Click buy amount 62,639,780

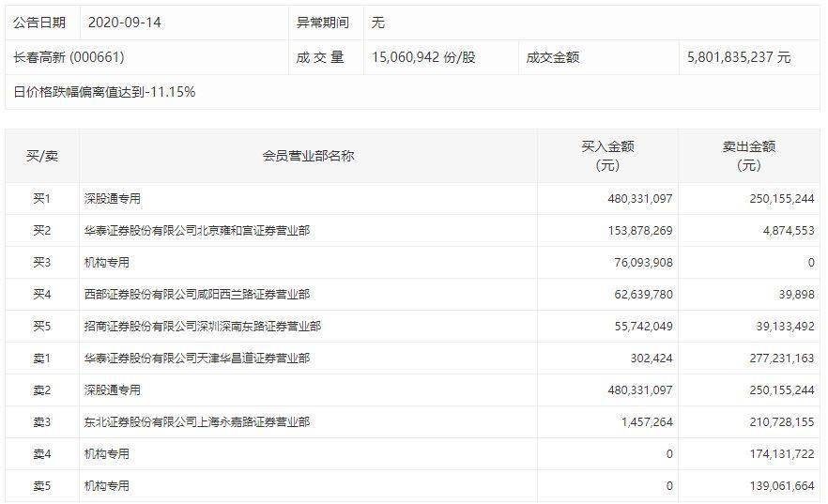[x=643, y=294]
